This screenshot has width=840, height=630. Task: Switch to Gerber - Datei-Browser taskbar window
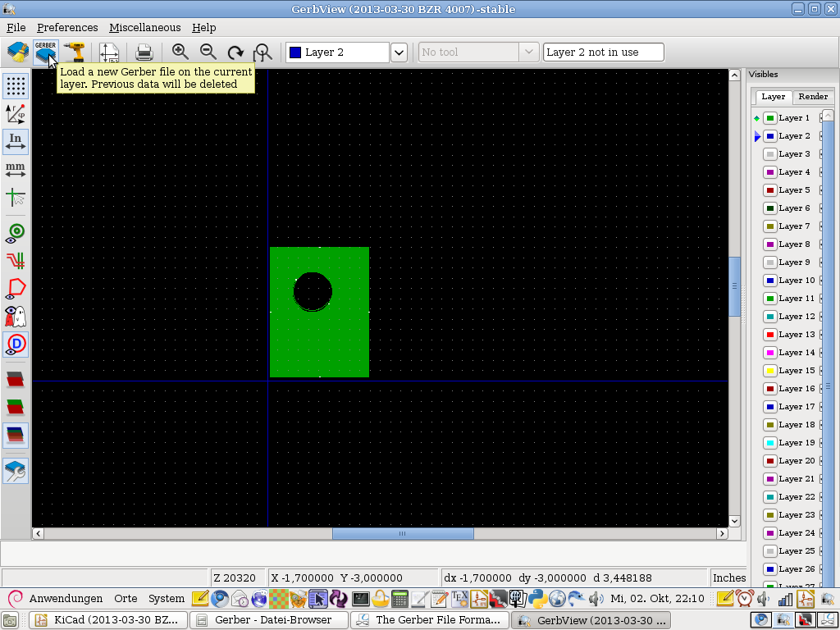(269, 620)
